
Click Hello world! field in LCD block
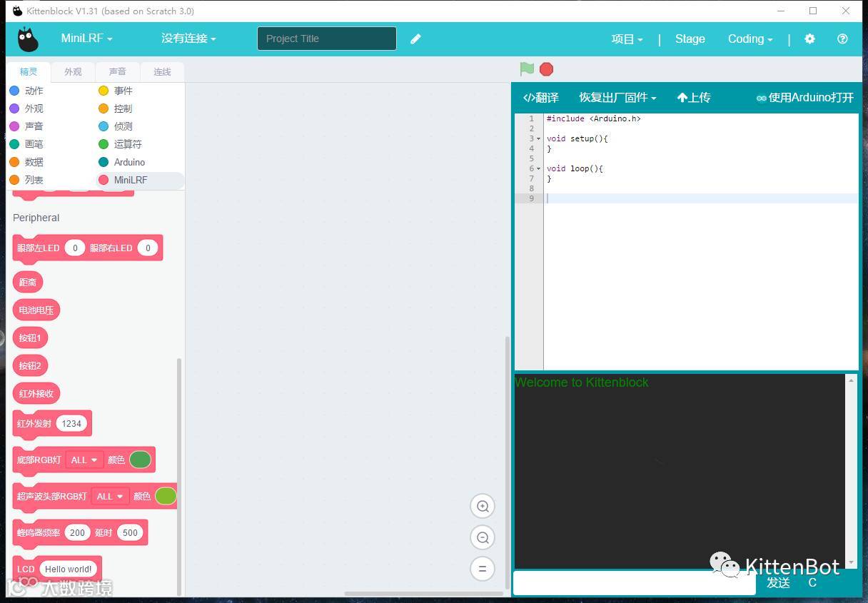point(69,569)
